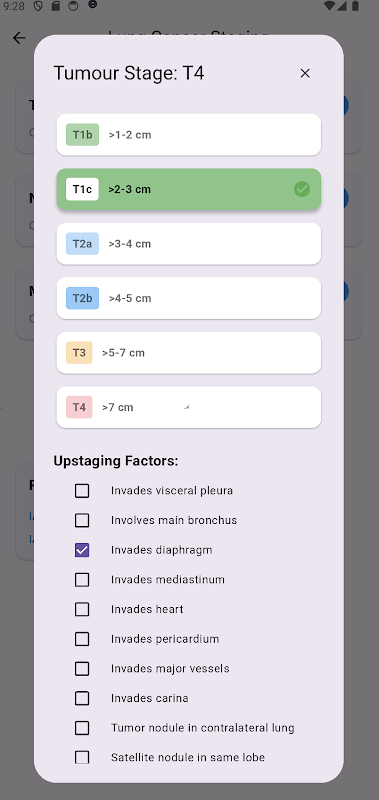Click the T2b blue badge
379x800 pixels.
(x=82, y=298)
